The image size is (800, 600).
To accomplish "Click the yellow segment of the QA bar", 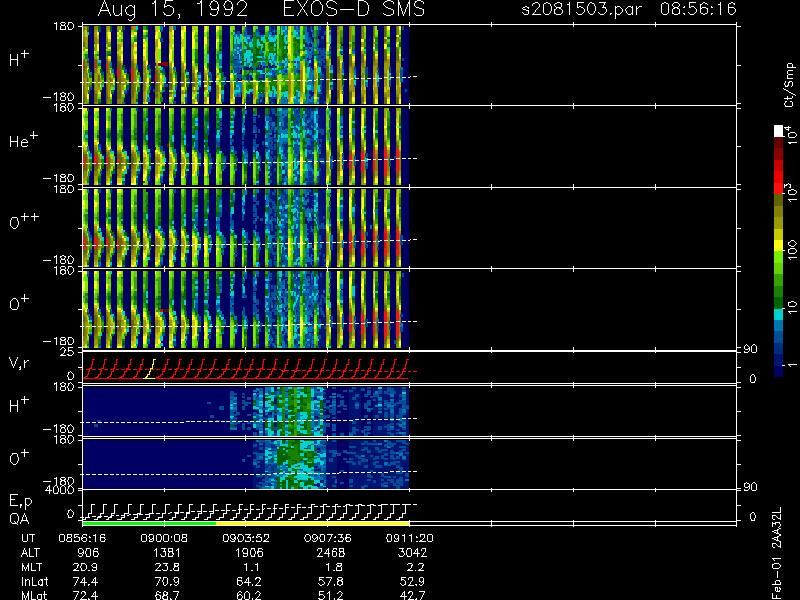I will pyautogui.click(x=312, y=523).
